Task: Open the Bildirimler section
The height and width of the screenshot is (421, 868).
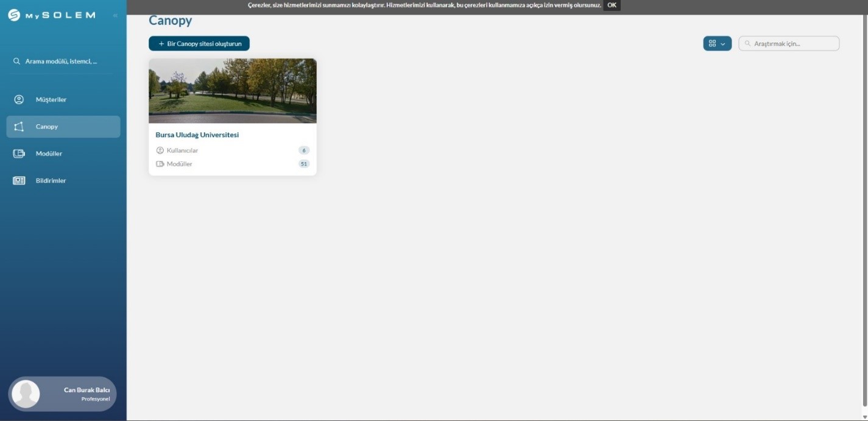Action: coord(51,180)
